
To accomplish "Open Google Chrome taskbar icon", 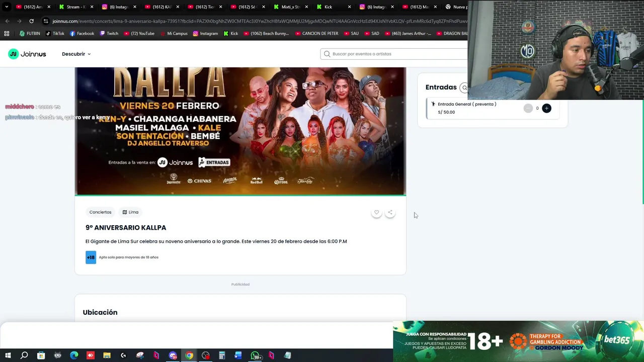I will click(189, 355).
